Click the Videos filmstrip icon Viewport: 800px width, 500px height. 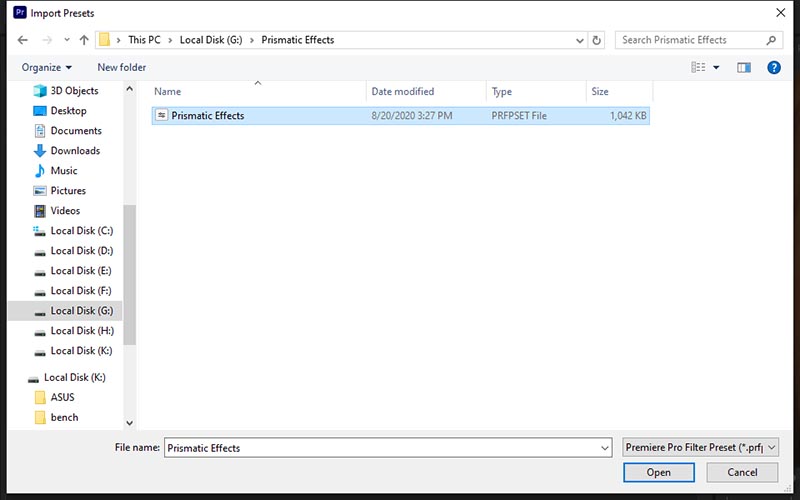(40, 211)
